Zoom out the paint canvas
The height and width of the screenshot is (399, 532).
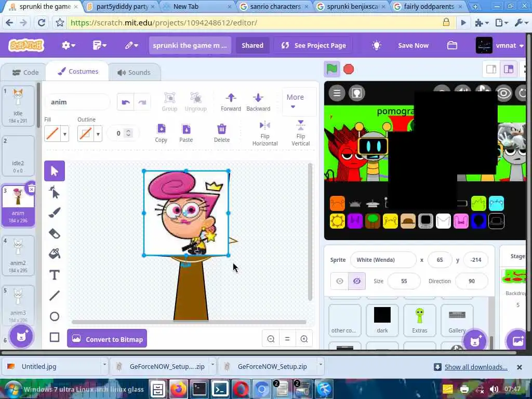coord(271,339)
